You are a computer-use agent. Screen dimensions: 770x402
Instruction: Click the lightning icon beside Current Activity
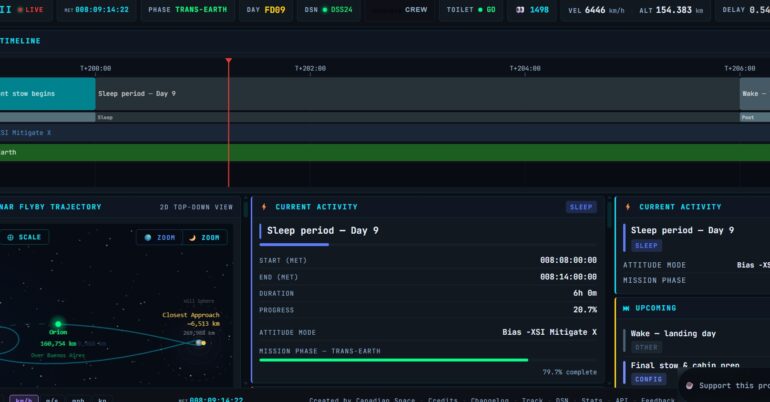[x=264, y=207]
